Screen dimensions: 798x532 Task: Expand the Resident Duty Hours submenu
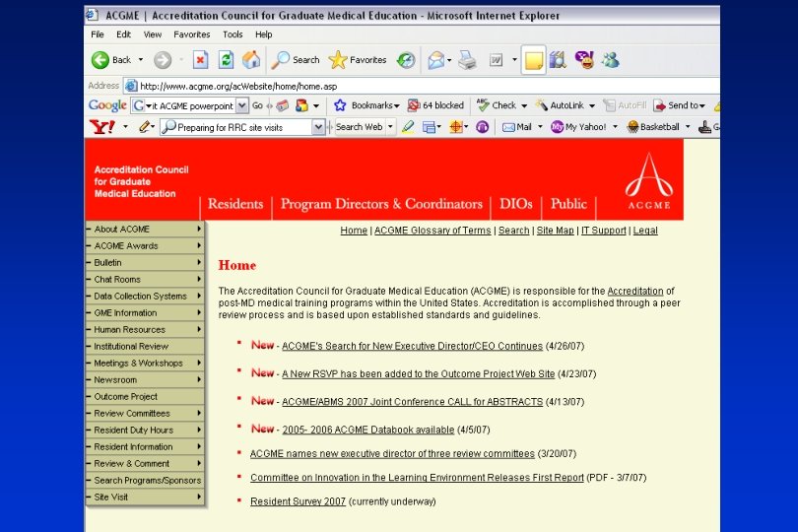click(x=199, y=430)
